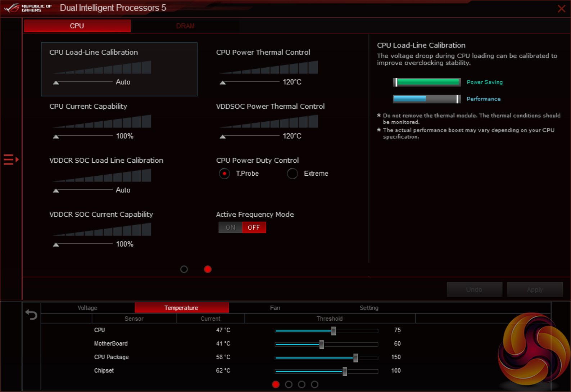Select second CPU settings page dot
571x392 pixels.
pos(208,269)
